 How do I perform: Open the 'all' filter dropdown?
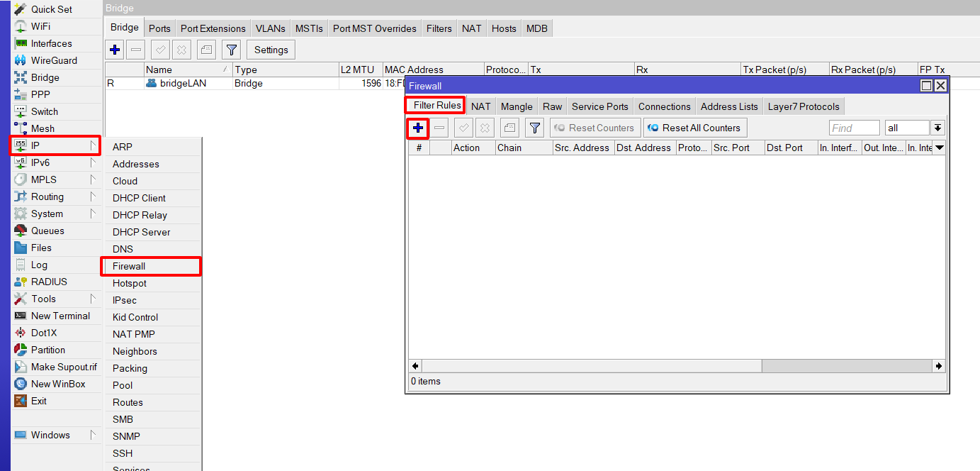937,128
